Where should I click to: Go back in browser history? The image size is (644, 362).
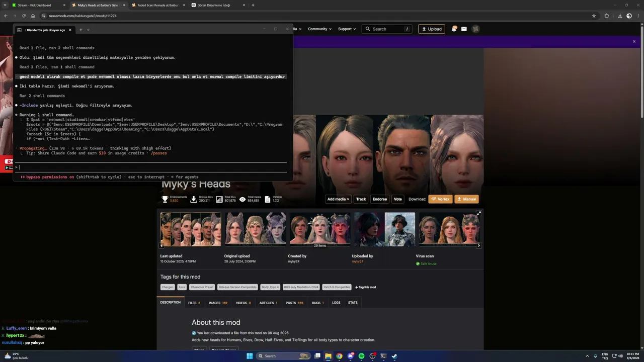point(6,16)
